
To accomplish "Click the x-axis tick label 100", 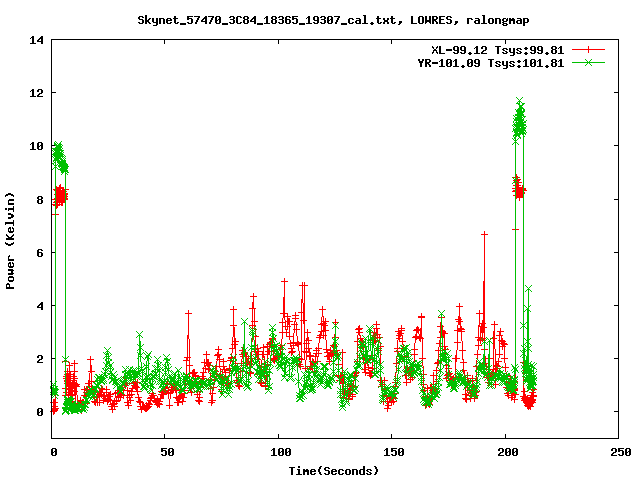I will 280,452.
